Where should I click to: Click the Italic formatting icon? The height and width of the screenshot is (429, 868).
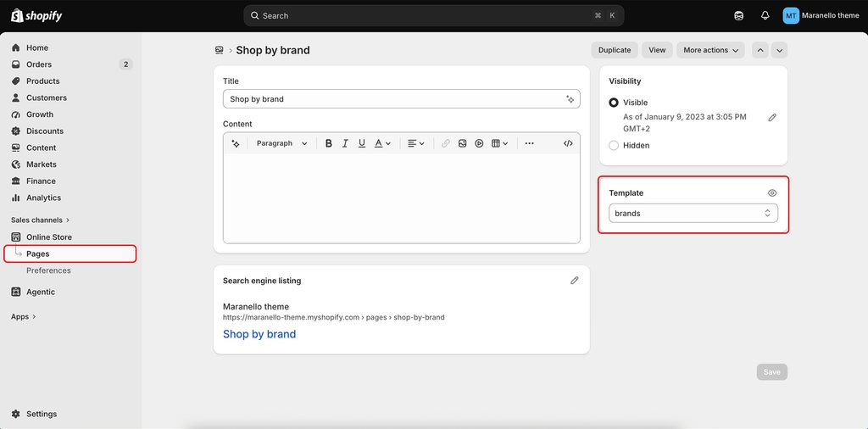click(345, 143)
